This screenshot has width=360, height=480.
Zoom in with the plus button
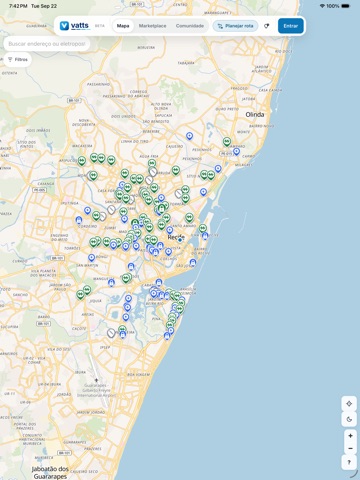coord(350,436)
